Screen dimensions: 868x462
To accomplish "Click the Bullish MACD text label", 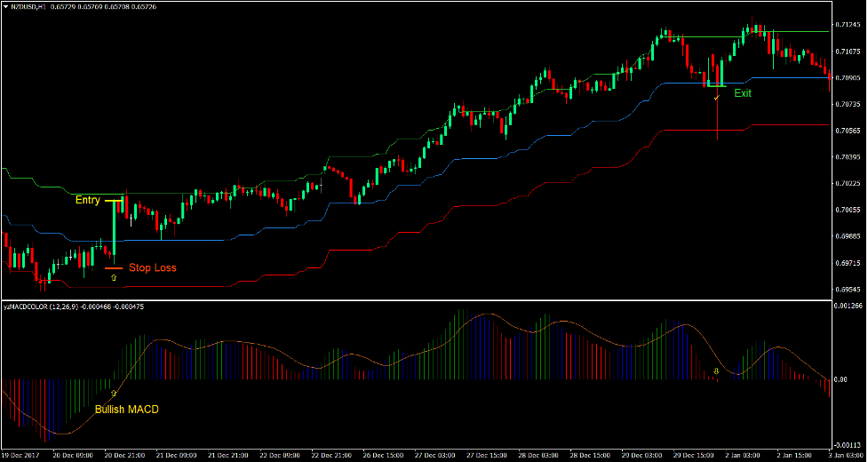I will [127, 410].
